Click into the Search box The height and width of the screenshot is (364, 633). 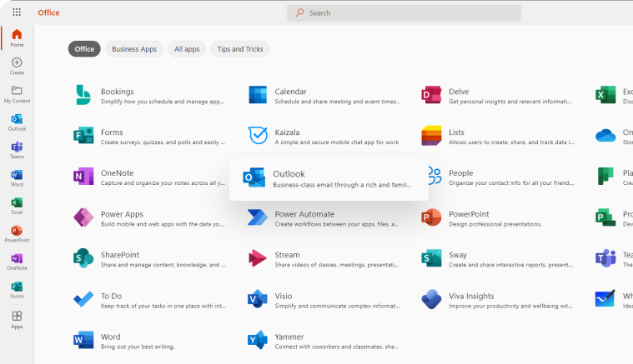click(x=404, y=12)
